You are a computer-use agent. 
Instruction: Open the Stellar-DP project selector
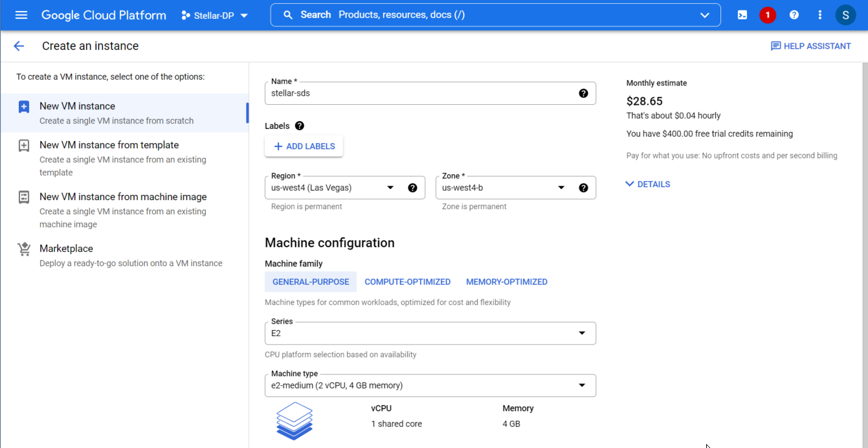coord(215,16)
